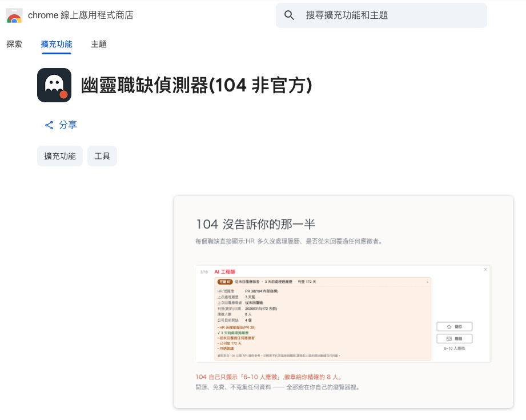Click the 儲存 star button in preview
This screenshot has height=420, width=526.
point(455,327)
